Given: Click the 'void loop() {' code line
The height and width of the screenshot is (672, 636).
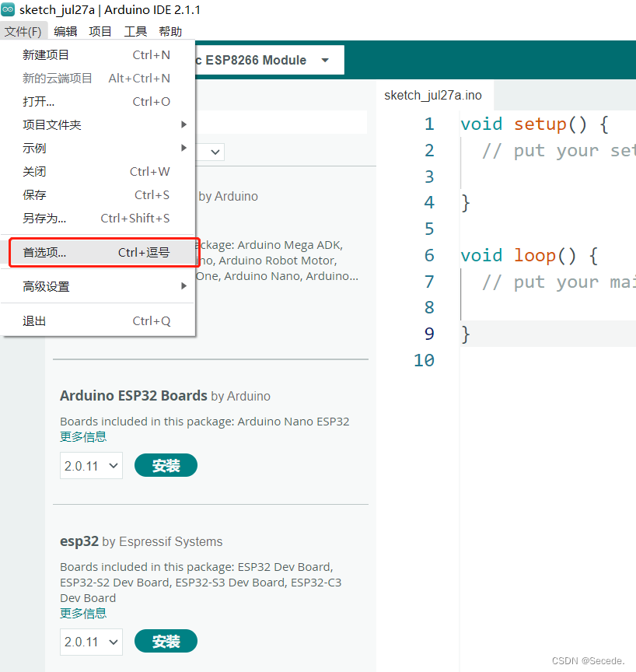Looking at the screenshot, I should pos(529,255).
